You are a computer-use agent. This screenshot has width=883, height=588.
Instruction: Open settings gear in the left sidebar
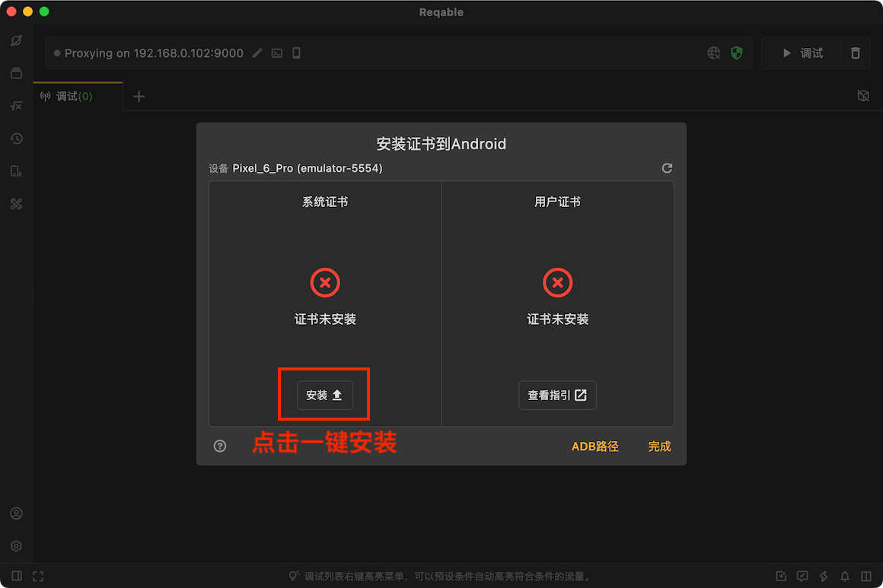tap(16, 546)
